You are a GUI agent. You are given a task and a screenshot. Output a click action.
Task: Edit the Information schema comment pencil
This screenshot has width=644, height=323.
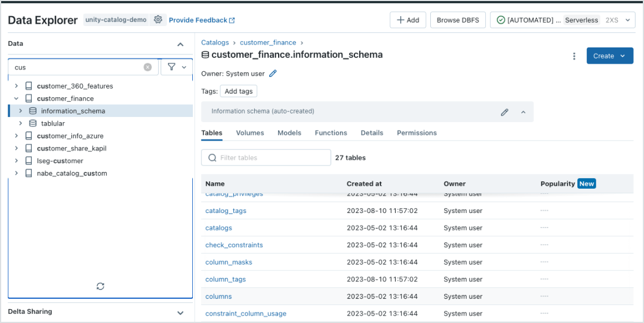pyautogui.click(x=504, y=112)
